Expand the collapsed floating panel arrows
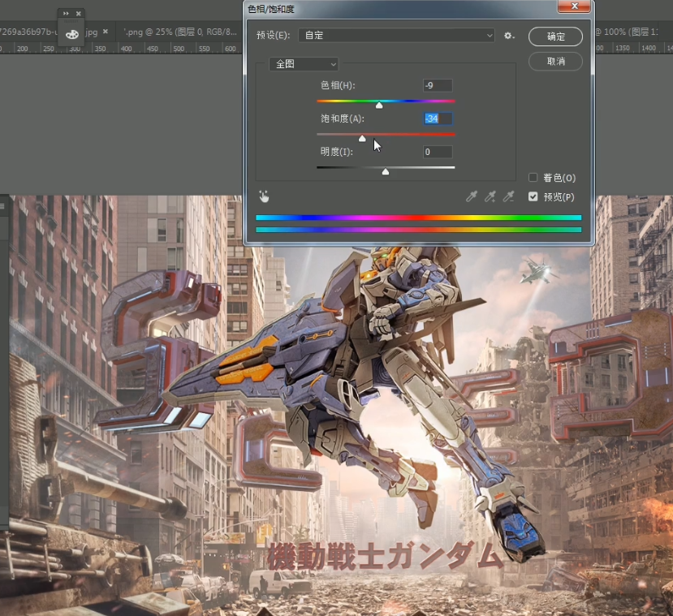 [66, 13]
